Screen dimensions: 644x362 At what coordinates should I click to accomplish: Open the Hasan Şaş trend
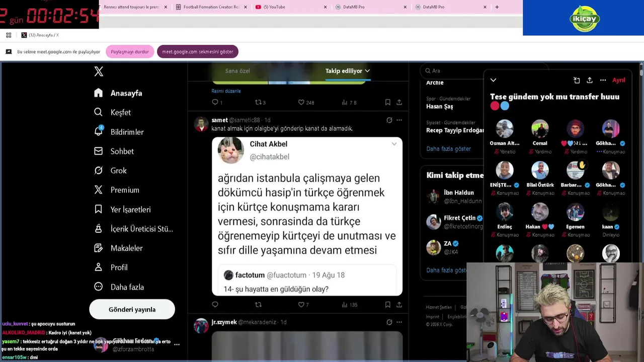point(439,107)
